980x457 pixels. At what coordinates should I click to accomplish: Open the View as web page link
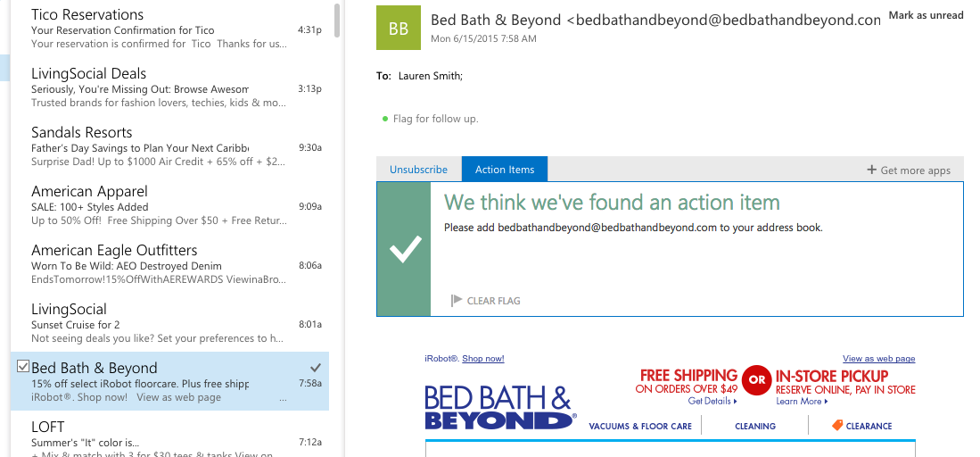coord(878,359)
